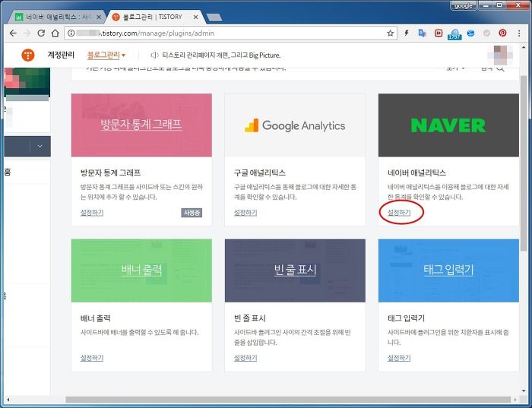Click 설정하기 under 태그 입력기
This screenshot has width=532, height=408.
pos(399,358)
